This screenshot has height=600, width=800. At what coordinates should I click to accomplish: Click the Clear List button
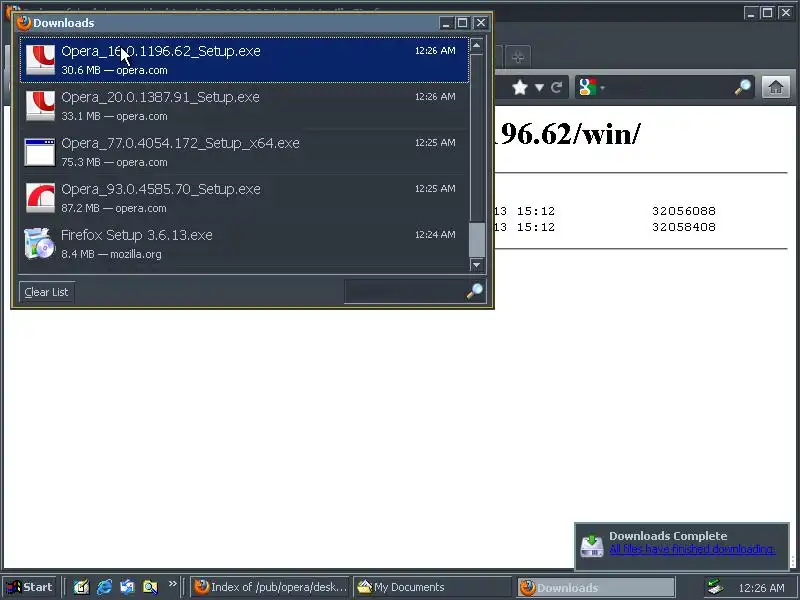(x=46, y=292)
